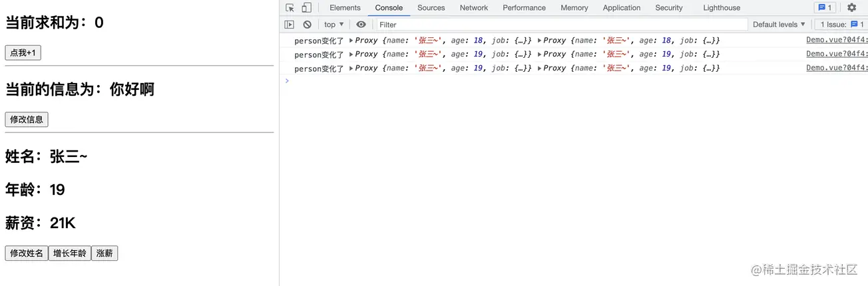
Task: Toggle the device toolbar icon
Action: coord(306,8)
